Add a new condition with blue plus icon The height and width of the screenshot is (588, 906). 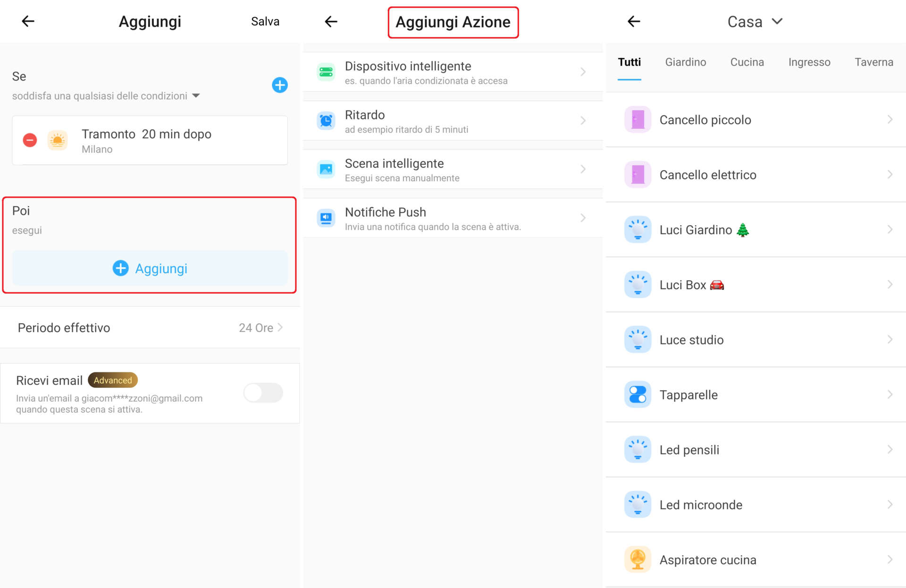point(280,85)
